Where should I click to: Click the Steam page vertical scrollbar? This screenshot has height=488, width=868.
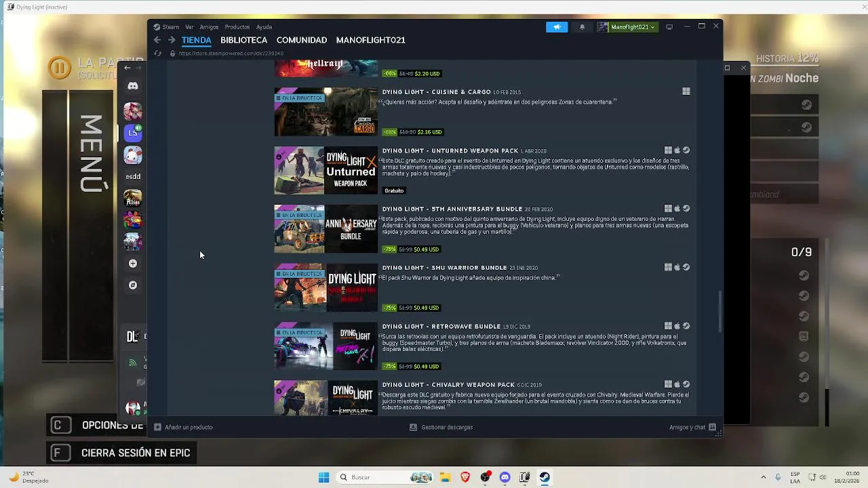pos(719,312)
